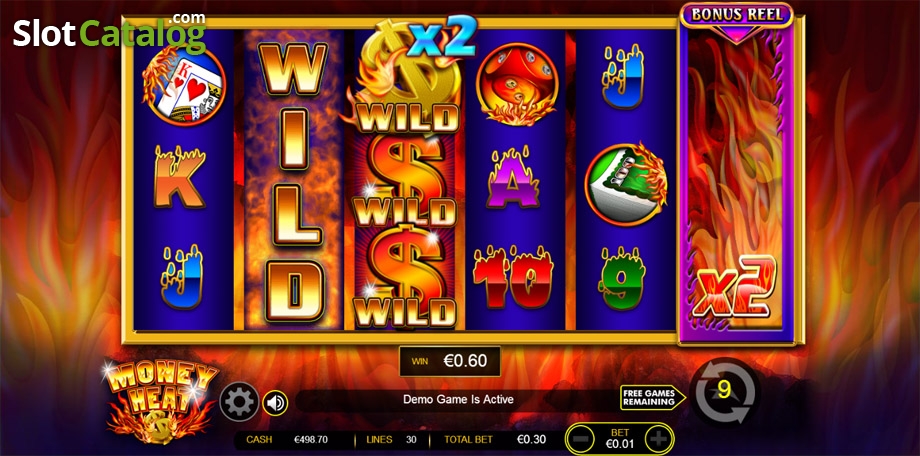The image size is (920, 456).
Task: Click the blue J symbol on reel five
Action: pyautogui.click(x=623, y=77)
